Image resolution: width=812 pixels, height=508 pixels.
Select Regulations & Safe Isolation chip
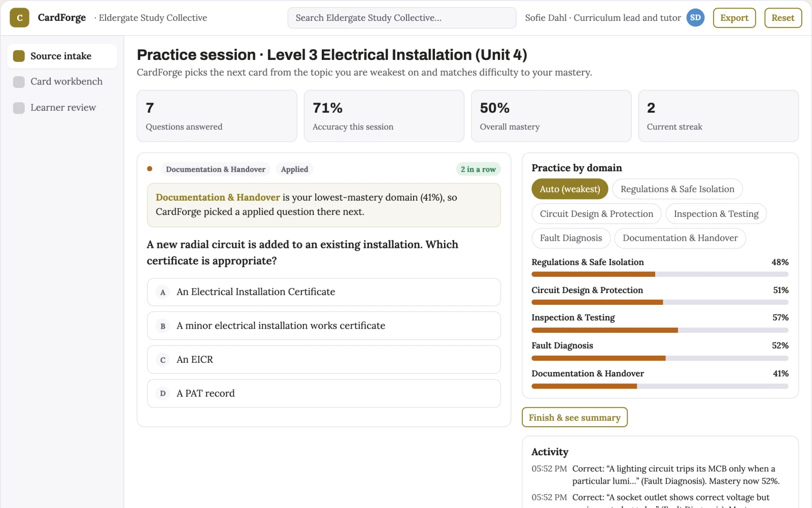tap(678, 189)
